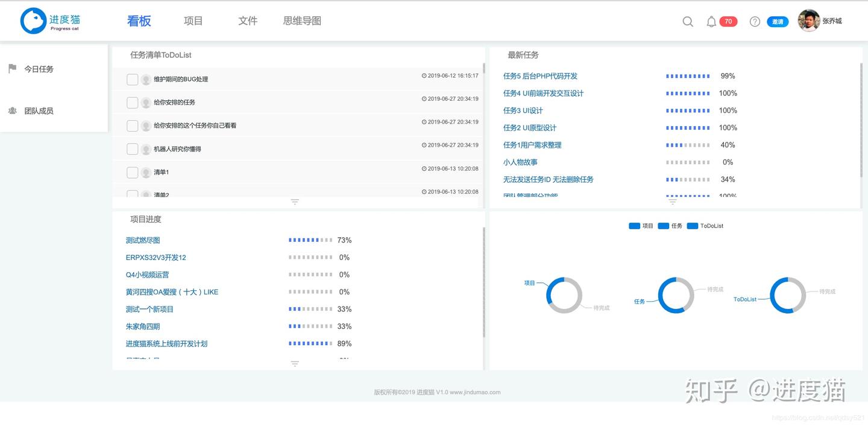Expand more items in 任务清单ToDoList panel

point(295,202)
